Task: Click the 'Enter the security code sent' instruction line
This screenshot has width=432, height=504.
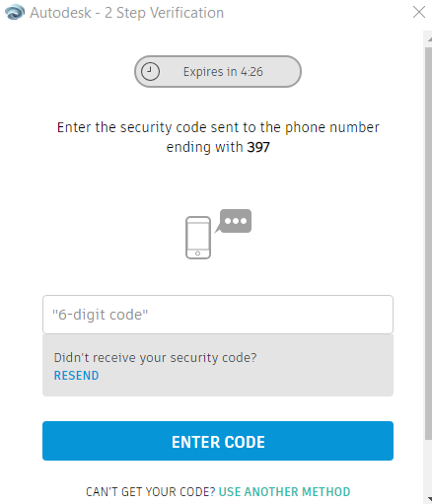Action: tap(218, 127)
